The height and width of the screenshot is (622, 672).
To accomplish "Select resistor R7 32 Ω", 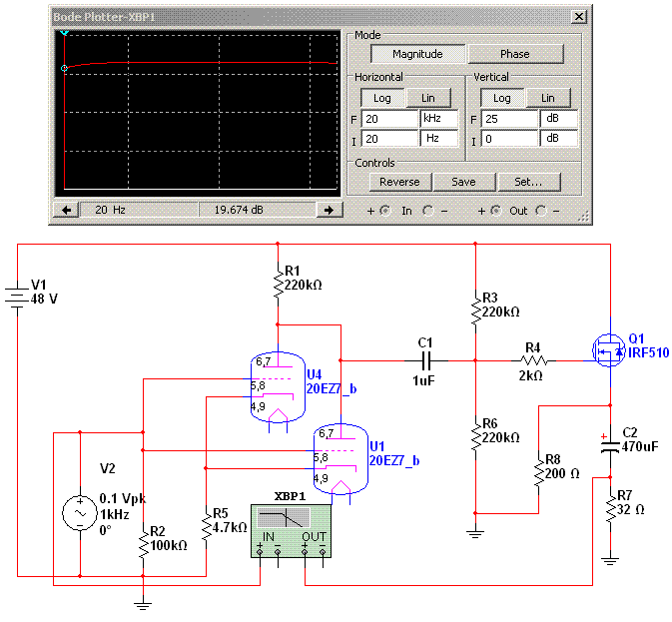I will [x=610, y=508].
